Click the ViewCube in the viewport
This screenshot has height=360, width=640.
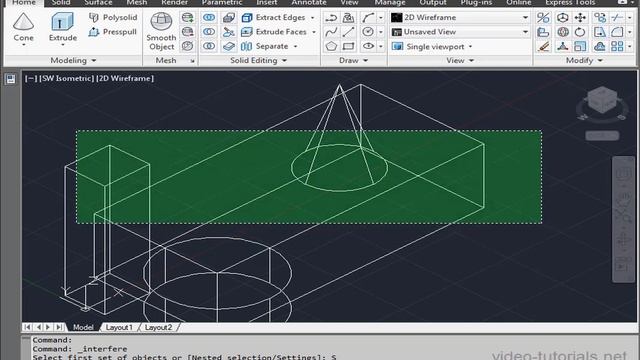pyautogui.click(x=602, y=100)
